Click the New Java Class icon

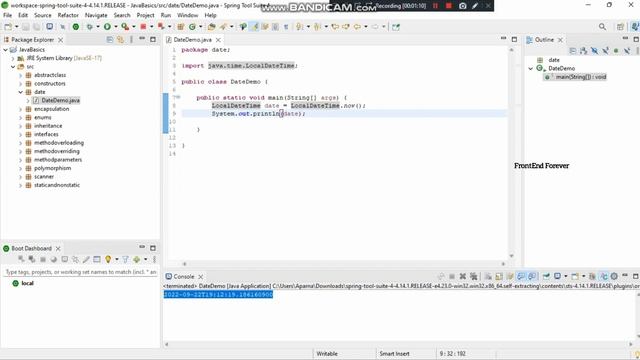coord(192,27)
